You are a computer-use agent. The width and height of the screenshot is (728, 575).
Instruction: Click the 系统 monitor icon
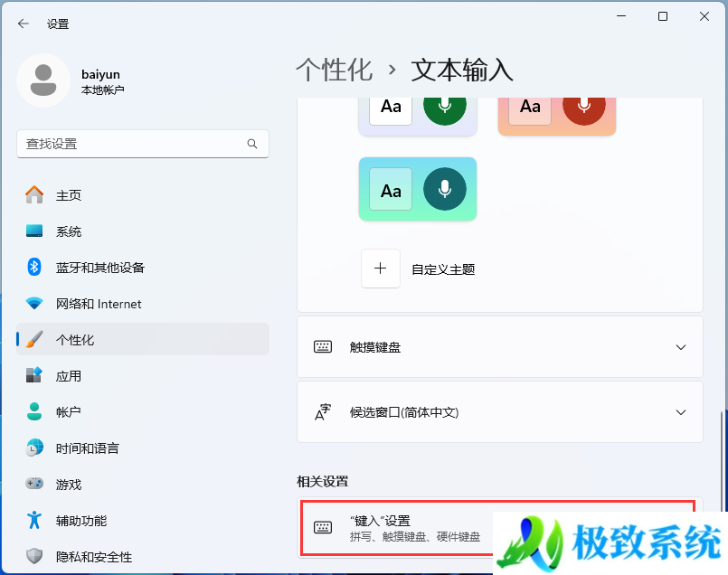[x=34, y=231]
